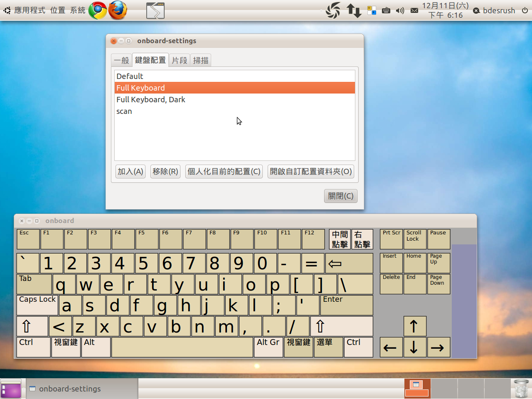The image size is (532, 399).
Task: Click the show desktop icon in the bottom panel
Action: [11, 389]
